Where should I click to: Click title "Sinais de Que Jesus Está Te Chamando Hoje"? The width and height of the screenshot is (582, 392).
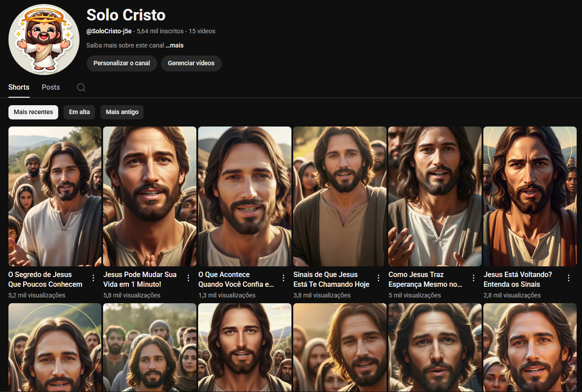coord(331,279)
